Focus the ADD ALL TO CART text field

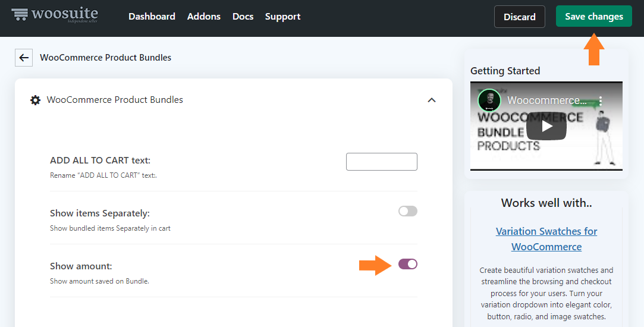click(382, 162)
